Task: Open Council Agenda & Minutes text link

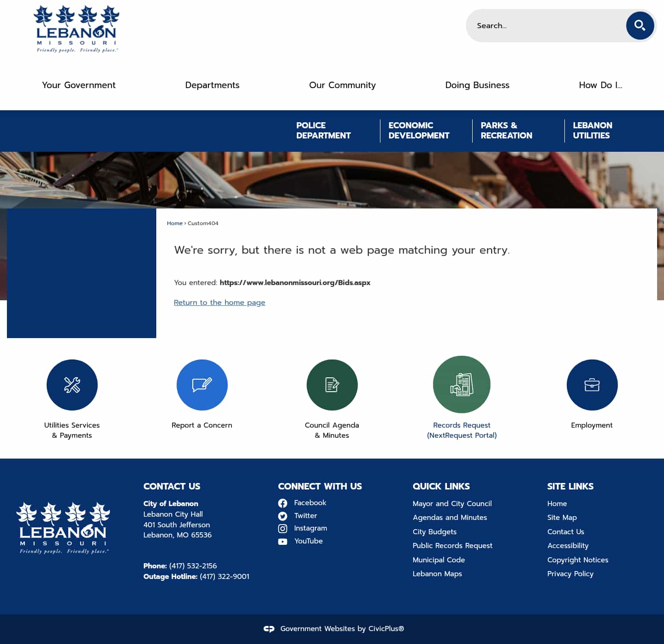Action: tap(332, 430)
